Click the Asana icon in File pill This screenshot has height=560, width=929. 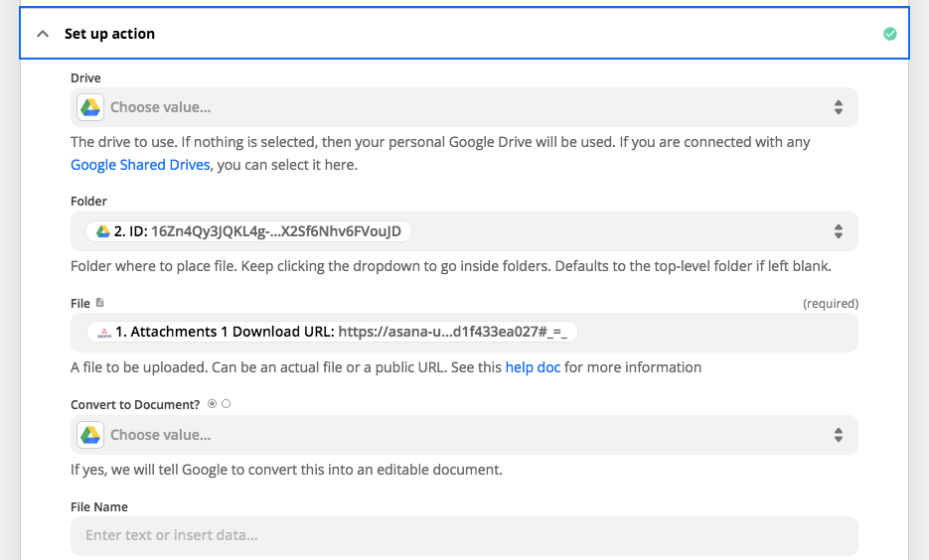click(x=104, y=333)
